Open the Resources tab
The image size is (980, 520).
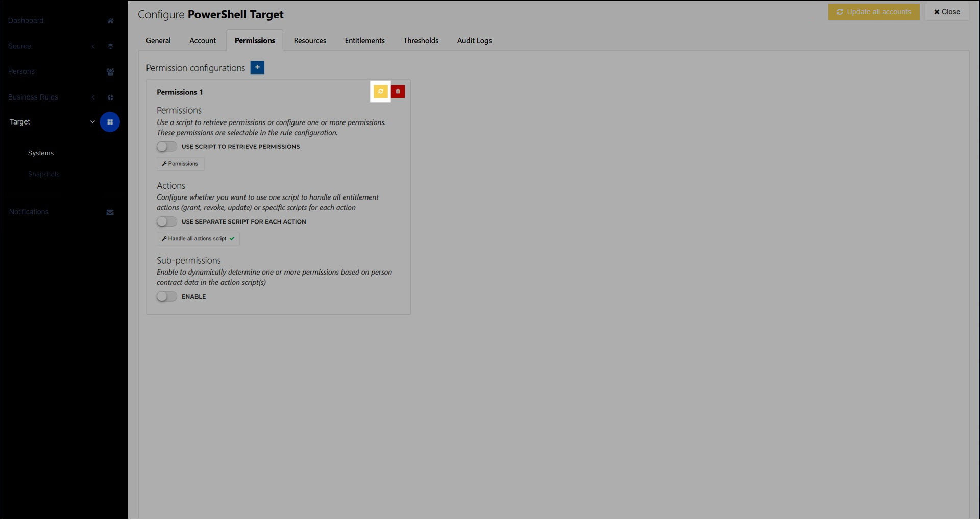[x=310, y=40]
